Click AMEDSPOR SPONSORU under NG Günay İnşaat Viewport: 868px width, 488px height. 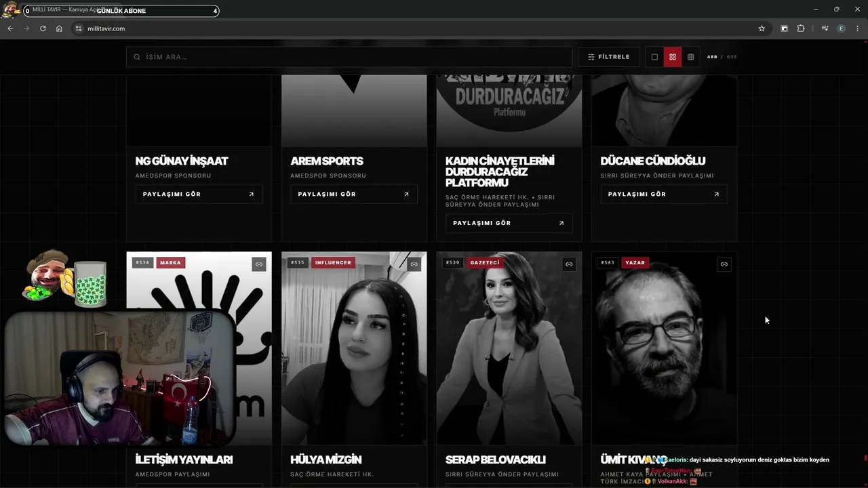tap(173, 176)
